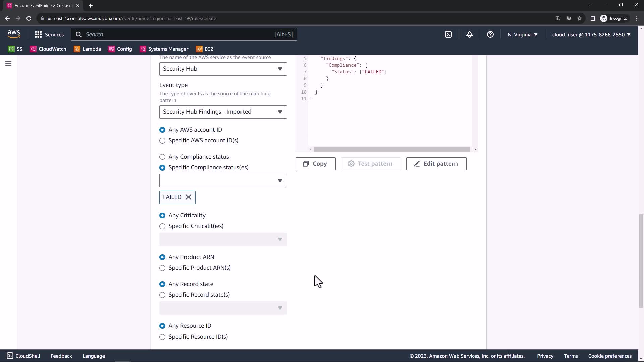644x362 pixels.
Task: Open the N. Virginia region selector
Action: (522, 34)
